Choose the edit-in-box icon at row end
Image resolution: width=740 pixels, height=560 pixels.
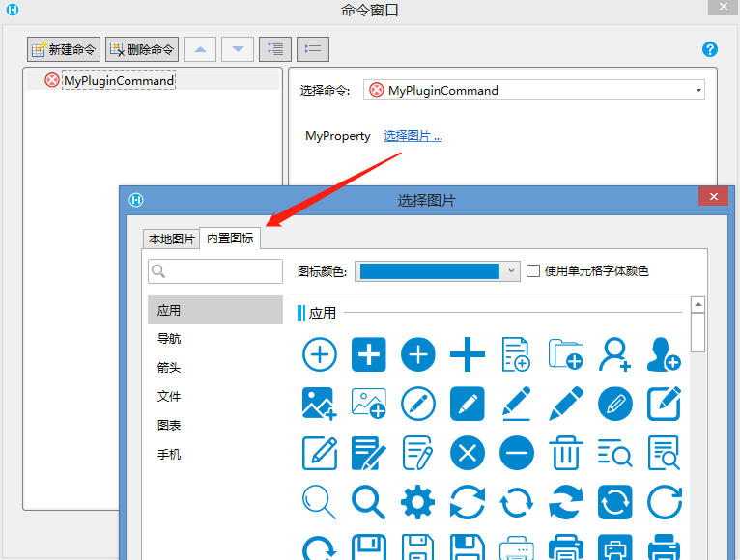pyautogui.click(x=664, y=404)
